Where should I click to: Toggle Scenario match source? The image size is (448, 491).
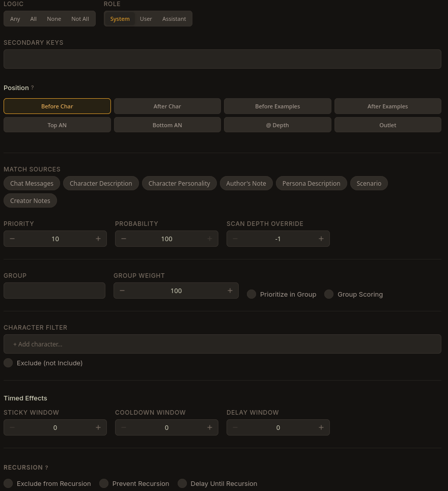tap(369, 184)
